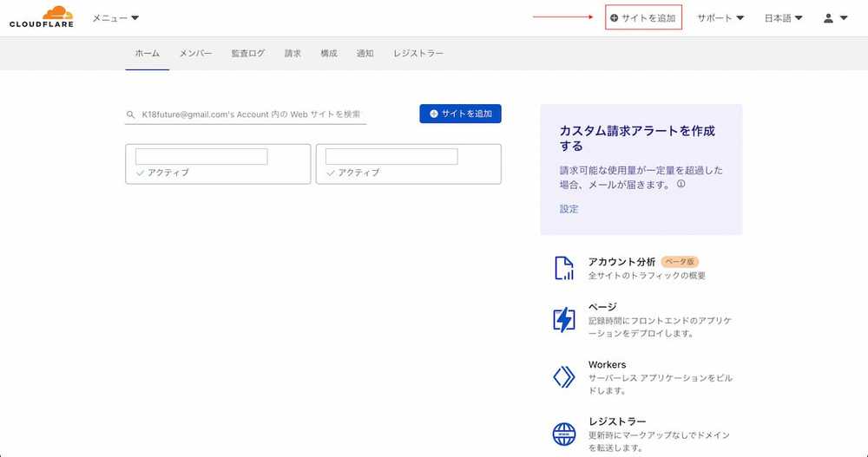Image resolution: width=868 pixels, height=457 pixels.
Task: Switch to the 監査ログ tab
Action: [248, 54]
